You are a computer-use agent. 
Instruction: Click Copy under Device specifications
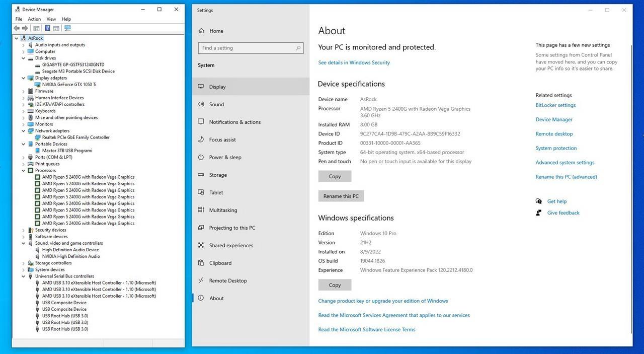click(x=335, y=176)
